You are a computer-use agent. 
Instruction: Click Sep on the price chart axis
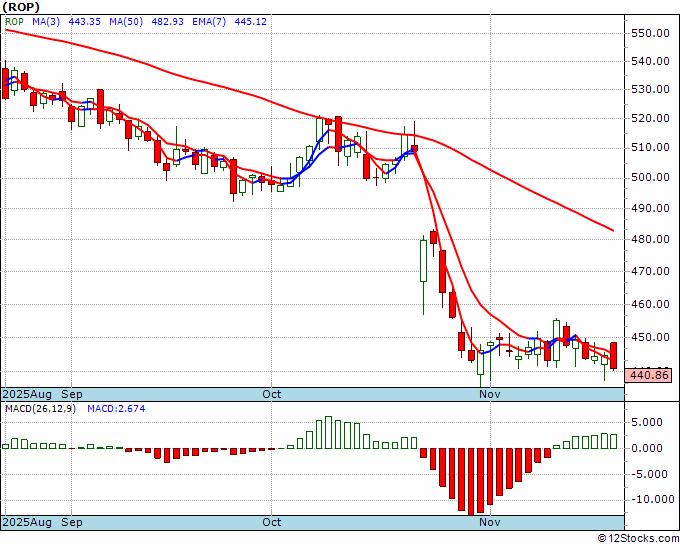(72, 394)
